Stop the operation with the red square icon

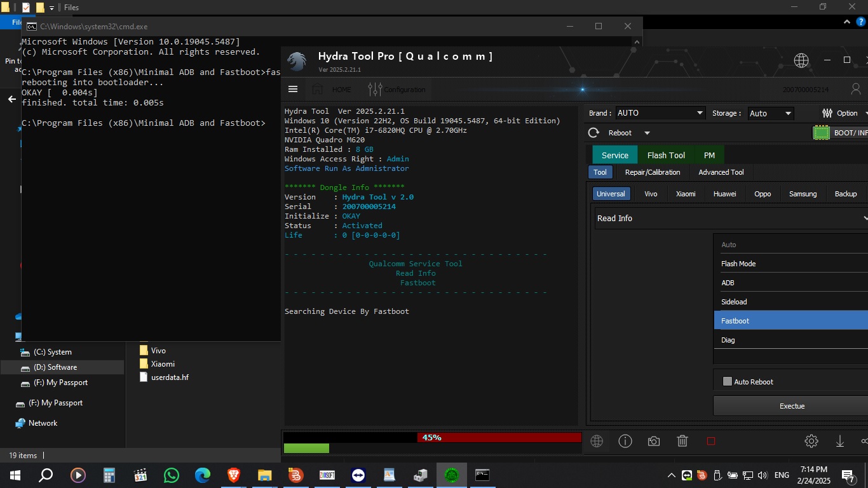click(711, 441)
